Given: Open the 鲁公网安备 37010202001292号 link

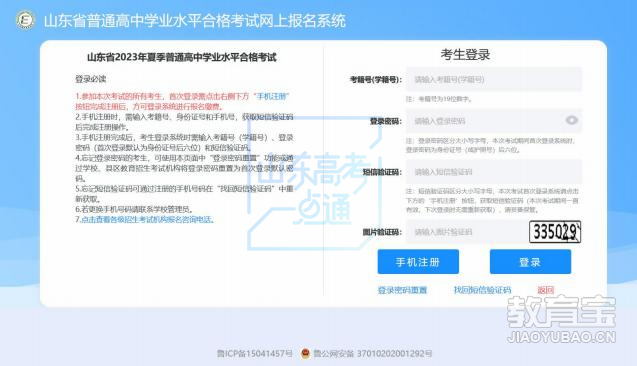Looking at the screenshot, I should tap(373, 353).
